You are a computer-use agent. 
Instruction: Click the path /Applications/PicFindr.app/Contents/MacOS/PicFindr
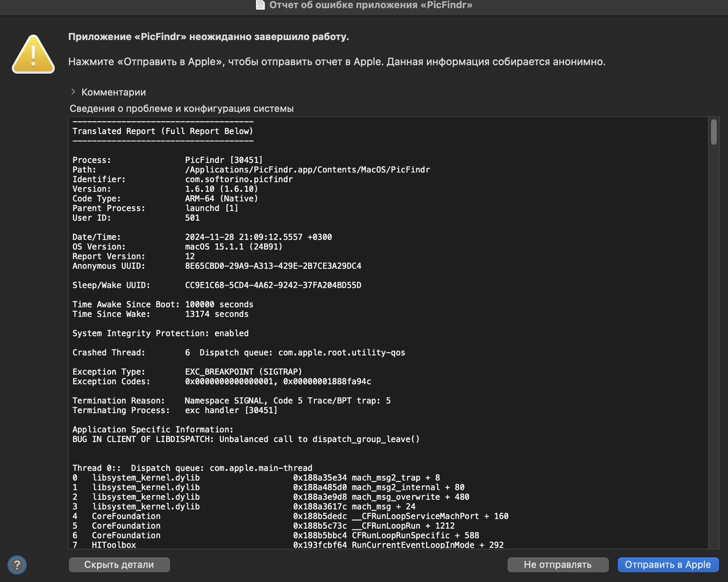(x=307, y=170)
